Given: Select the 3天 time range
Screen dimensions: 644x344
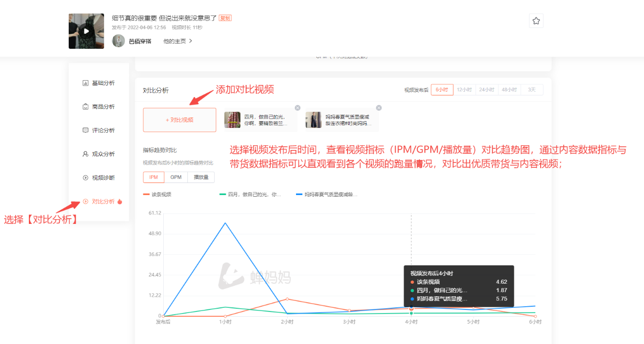Looking at the screenshot, I should pyautogui.click(x=532, y=90).
